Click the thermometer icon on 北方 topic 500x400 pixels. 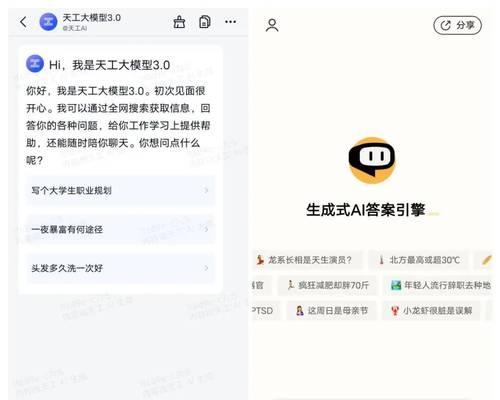[x=382, y=260]
